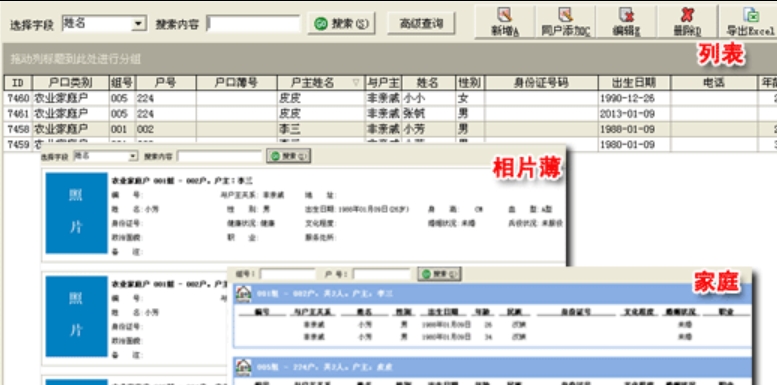The width and height of the screenshot is (777, 385).
Task: Focus the 搜索内容 input field at top
Action: click(253, 23)
